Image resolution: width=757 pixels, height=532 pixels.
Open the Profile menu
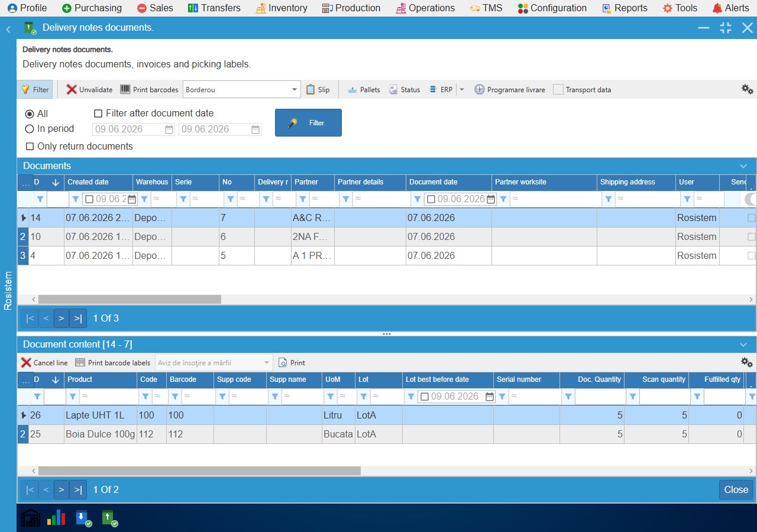[x=27, y=8]
